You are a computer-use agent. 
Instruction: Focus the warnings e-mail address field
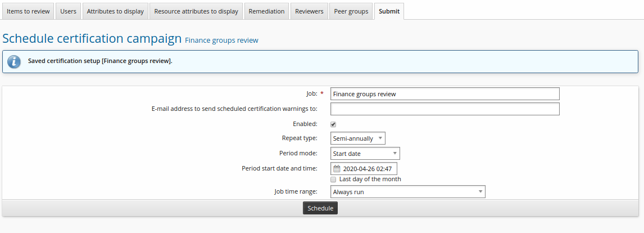(445, 109)
